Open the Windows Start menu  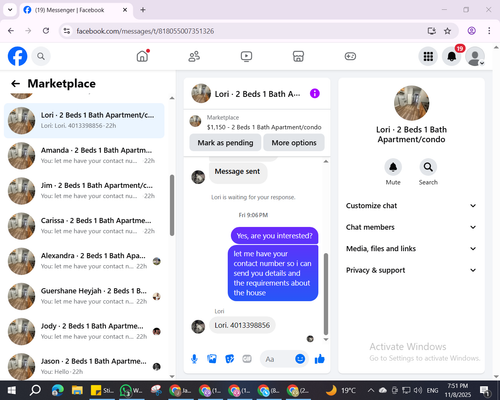click(12, 390)
